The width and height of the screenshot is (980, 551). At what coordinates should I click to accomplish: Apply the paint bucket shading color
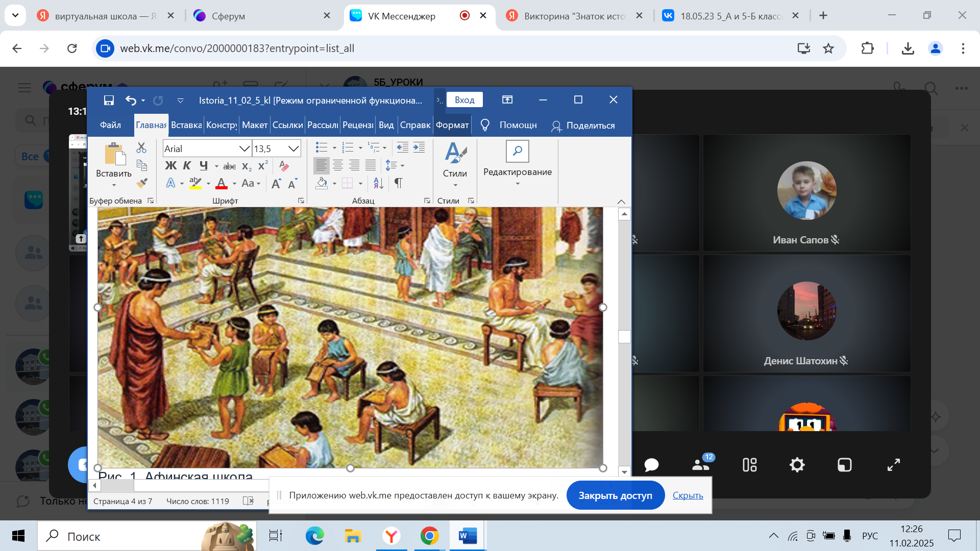[x=322, y=183]
